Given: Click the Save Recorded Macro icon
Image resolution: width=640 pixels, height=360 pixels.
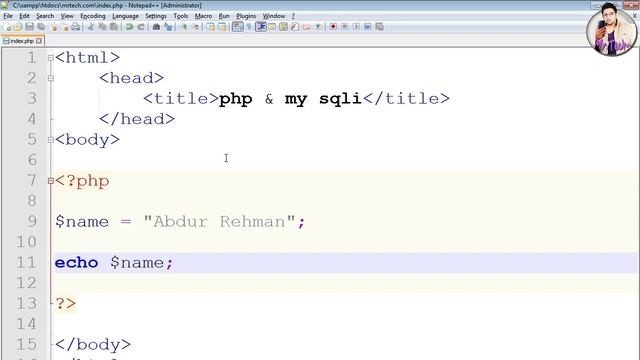Looking at the screenshot, I should click(379, 27).
